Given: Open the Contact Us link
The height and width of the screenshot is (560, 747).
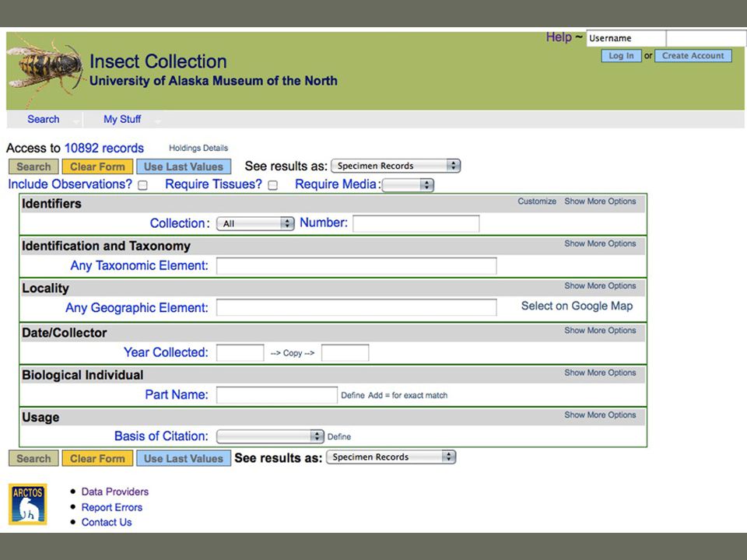Looking at the screenshot, I should [x=107, y=523].
